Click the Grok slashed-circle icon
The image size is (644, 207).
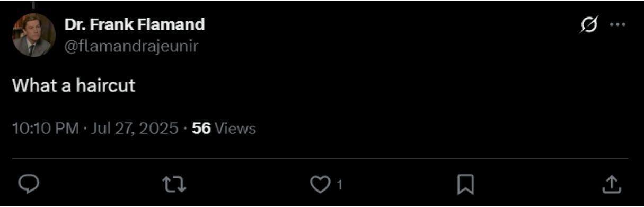click(588, 24)
